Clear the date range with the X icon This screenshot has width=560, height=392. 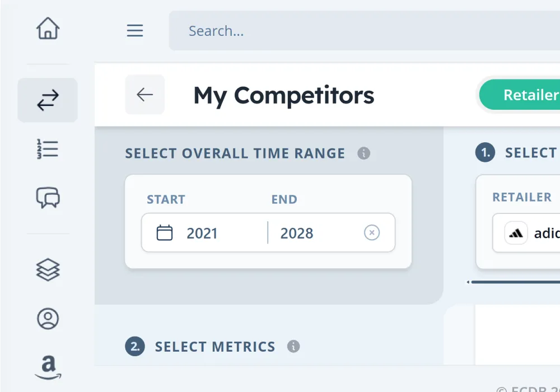372,232
